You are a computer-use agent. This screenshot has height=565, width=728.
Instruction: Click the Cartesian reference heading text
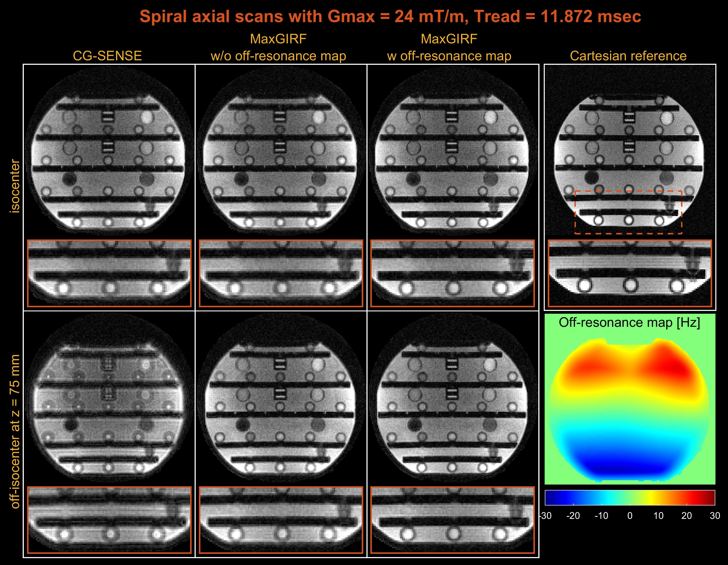(x=628, y=56)
